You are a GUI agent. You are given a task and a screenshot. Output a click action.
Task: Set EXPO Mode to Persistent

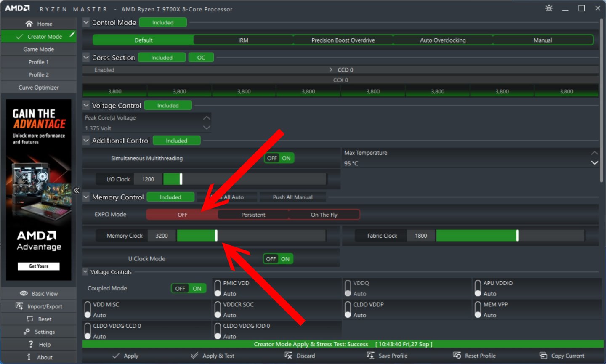coord(253,215)
